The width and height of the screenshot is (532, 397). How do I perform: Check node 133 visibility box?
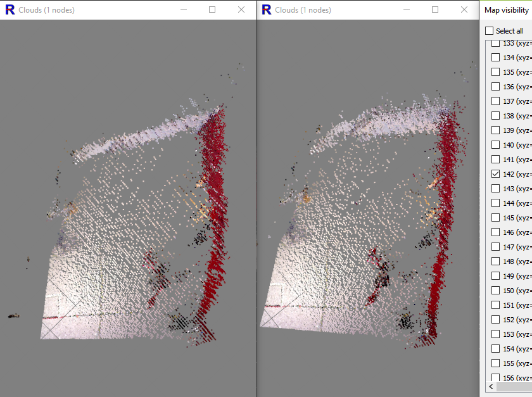tap(496, 44)
